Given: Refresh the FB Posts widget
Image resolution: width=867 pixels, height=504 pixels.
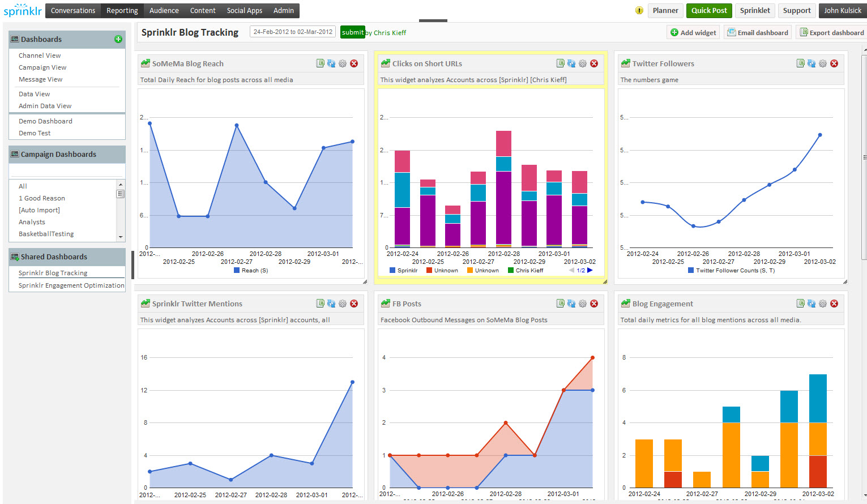Looking at the screenshot, I should [571, 304].
